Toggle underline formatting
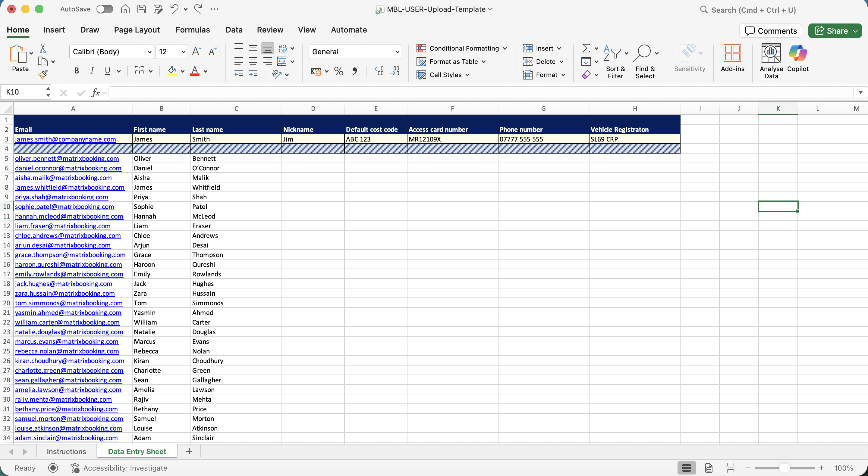 (x=108, y=71)
